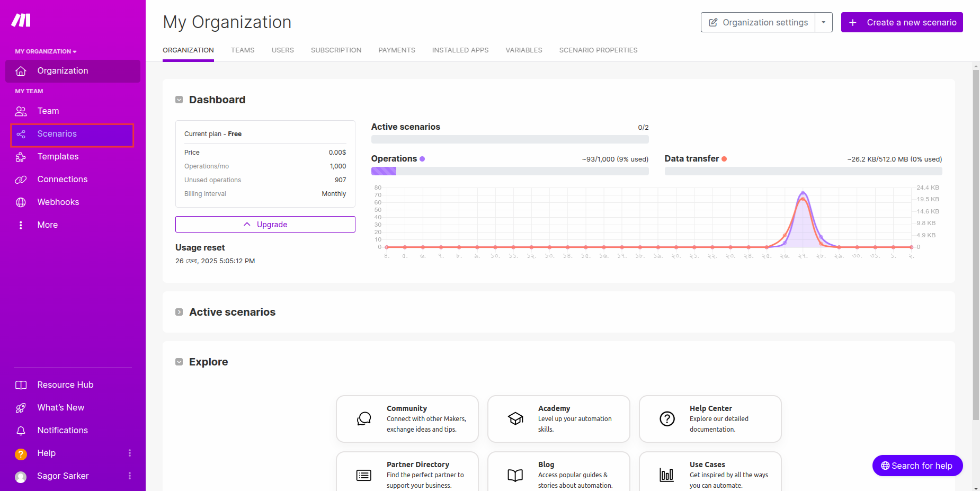Screen dimensions: 980x491
Task: Open Organization settings dropdown arrow
Action: pyautogui.click(x=823, y=22)
